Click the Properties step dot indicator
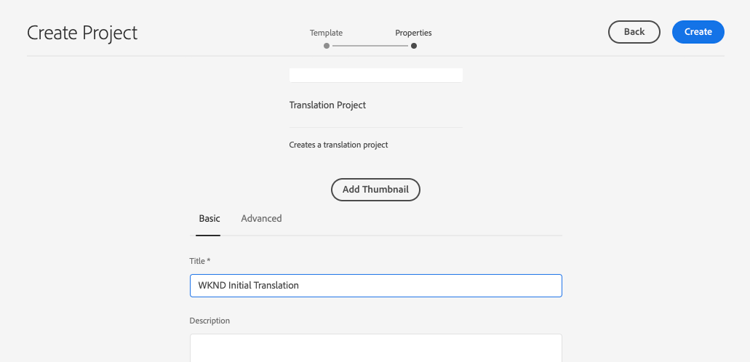Screen dimensions: 750x362 414,46
